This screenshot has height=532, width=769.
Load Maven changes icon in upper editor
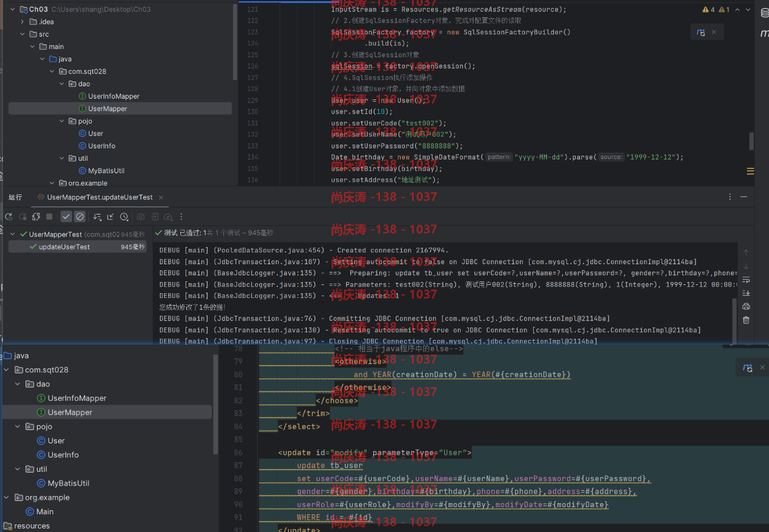[x=701, y=33]
